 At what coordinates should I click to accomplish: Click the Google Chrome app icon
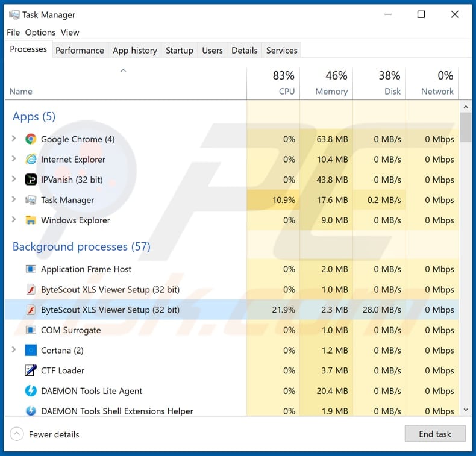coord(31,139)
